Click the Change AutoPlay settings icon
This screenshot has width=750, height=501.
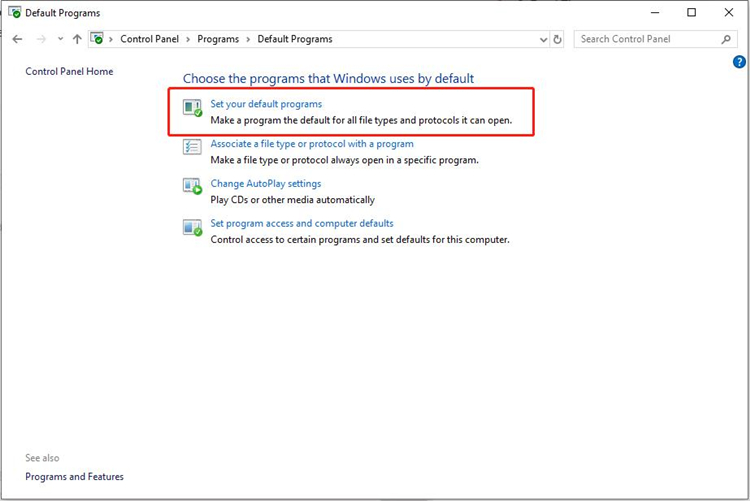[x=192, y=187]
